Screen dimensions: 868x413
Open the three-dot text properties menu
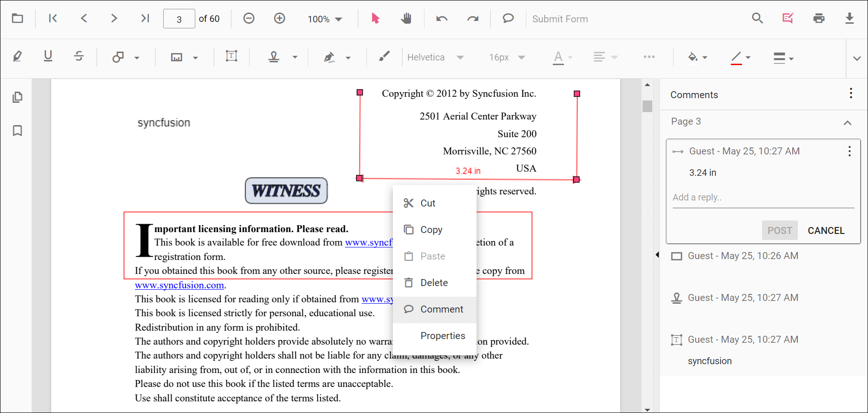[649, 57]
